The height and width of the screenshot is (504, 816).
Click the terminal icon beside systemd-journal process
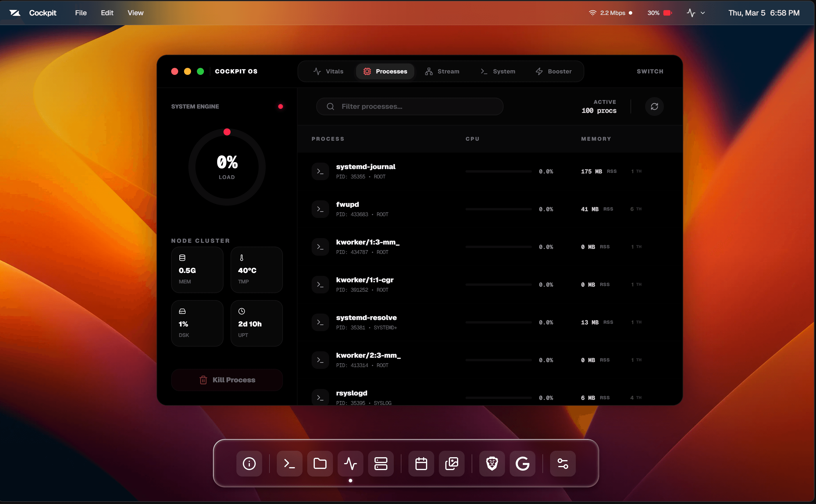tap(320, 171)
